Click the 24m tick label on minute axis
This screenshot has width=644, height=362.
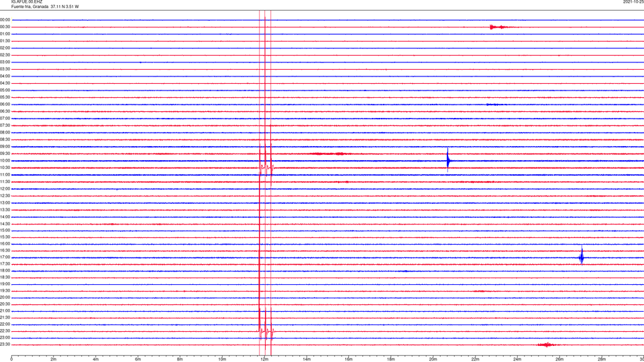(x=517, y=359)
